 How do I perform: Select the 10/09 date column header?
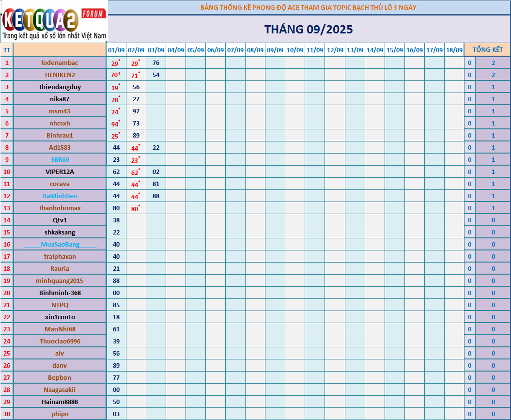[295, 50]
